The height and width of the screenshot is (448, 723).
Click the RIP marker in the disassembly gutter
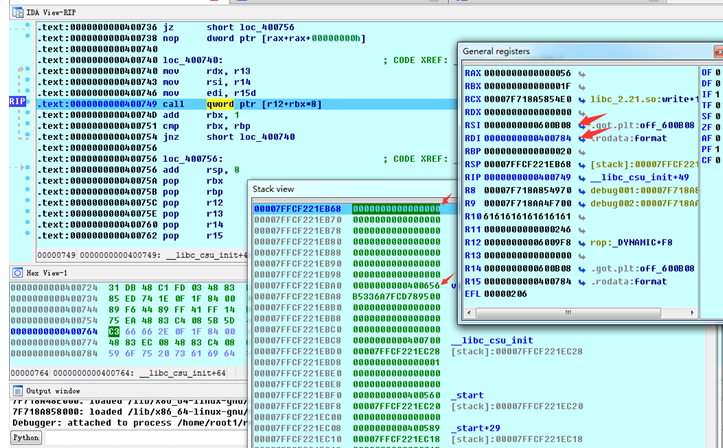pyautogui.click(x=18, y=101)
